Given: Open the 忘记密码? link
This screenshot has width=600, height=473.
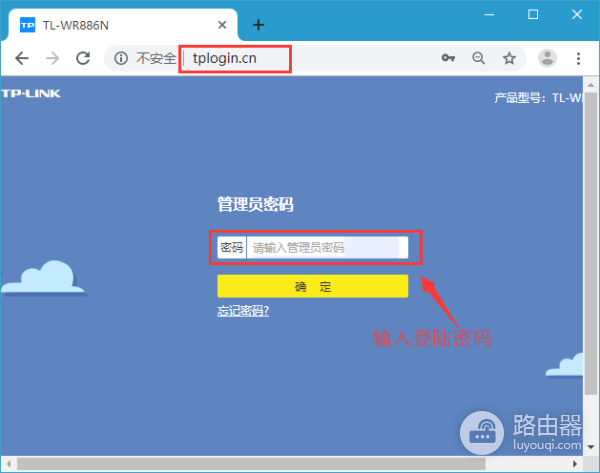Looking at the screenshot, I should click(243, 311).
